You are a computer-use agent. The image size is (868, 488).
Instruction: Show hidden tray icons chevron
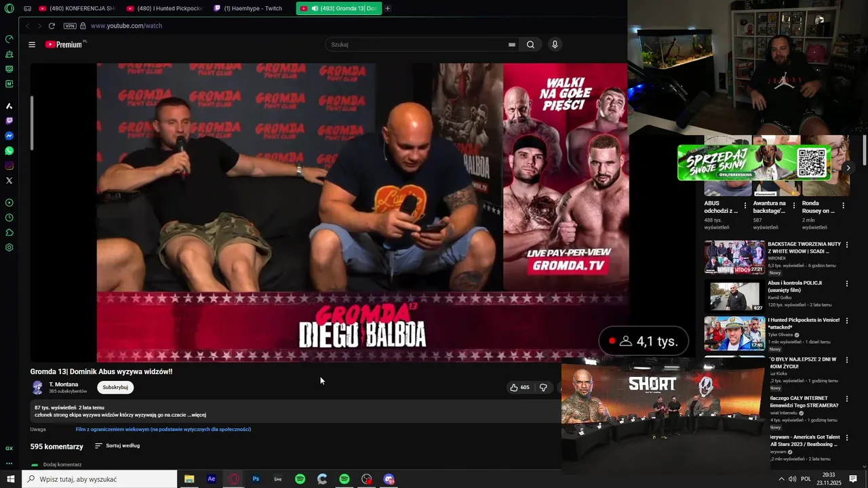(781, 479)
